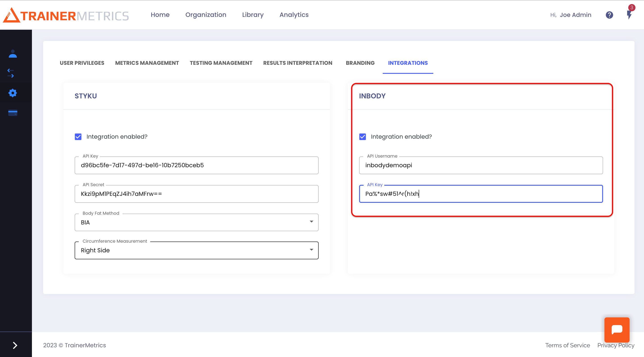The width and height of the screenshot is (644, 357).
Task: Open the orange chat widget button
Action: tap(617, 330)
